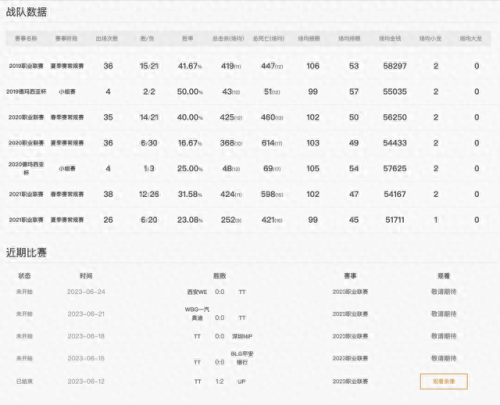Click average gold value 56250

tap(395, 117)
